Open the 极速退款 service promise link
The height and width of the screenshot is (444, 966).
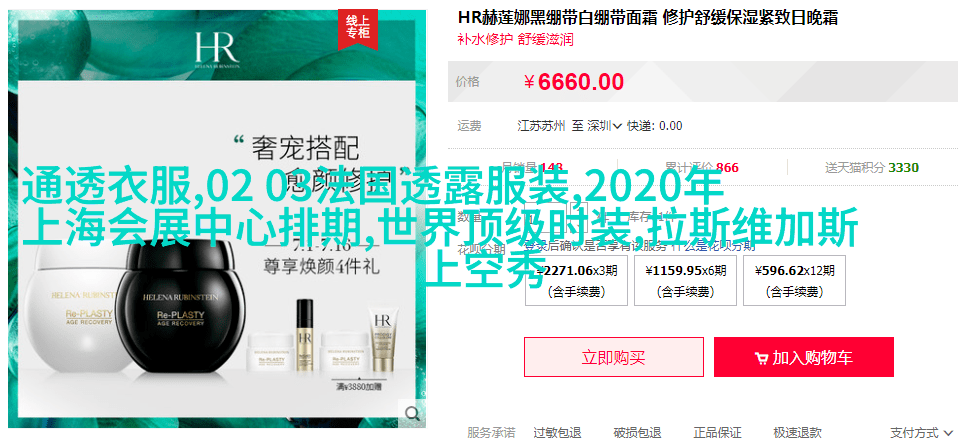tap(797, 433)
